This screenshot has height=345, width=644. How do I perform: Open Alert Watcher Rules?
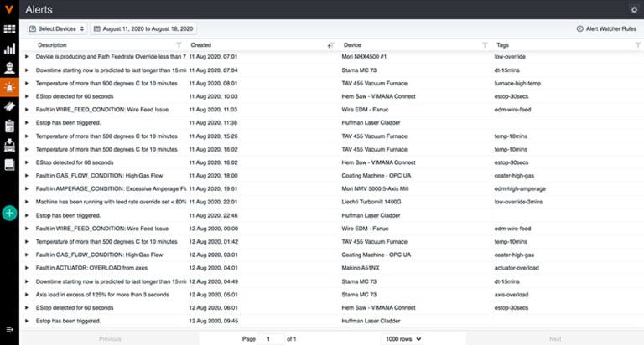pos(607,28)
